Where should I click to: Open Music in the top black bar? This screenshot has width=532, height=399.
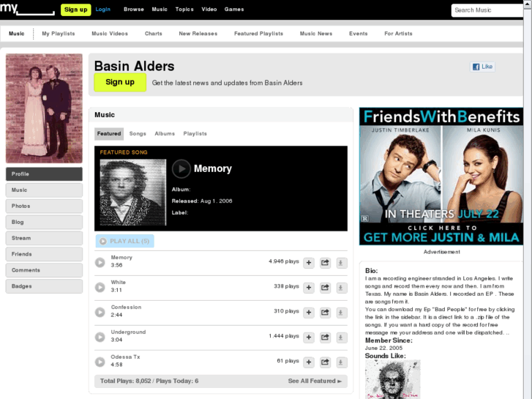tap(160, 10)
